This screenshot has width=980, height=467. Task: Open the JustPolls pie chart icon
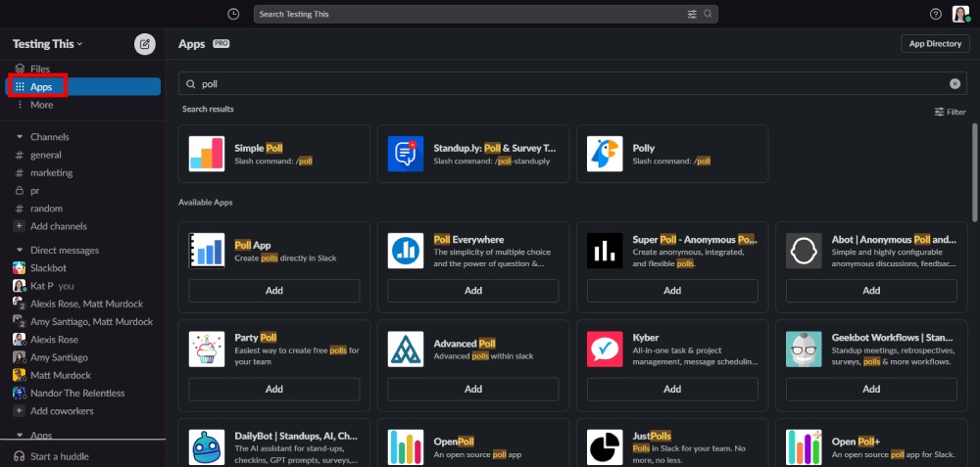(605, 447)
